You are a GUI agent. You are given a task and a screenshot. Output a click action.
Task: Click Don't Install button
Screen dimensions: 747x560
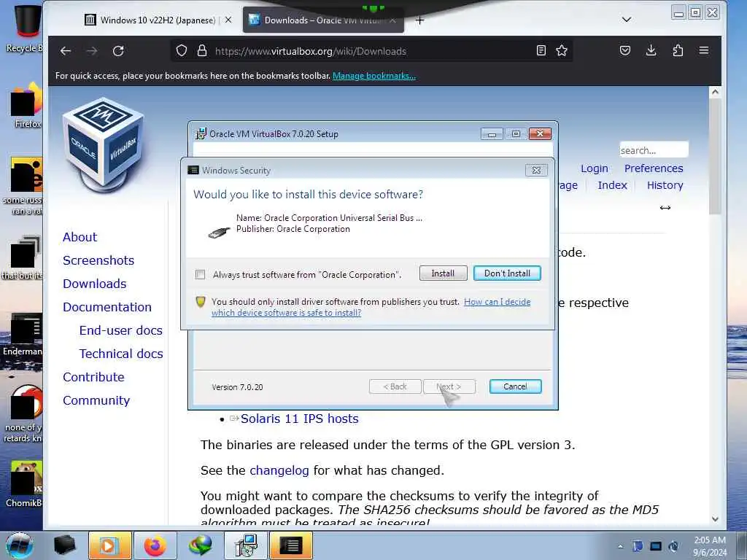(x=507, y=273)
